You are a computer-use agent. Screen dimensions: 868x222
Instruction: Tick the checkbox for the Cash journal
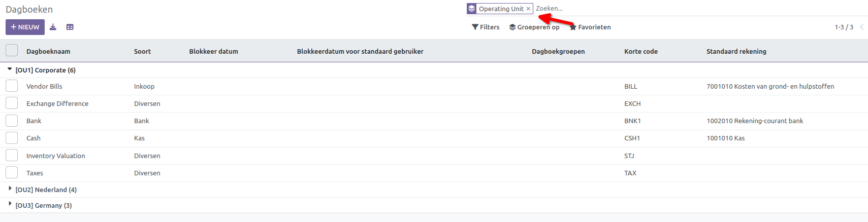[12, 138]
